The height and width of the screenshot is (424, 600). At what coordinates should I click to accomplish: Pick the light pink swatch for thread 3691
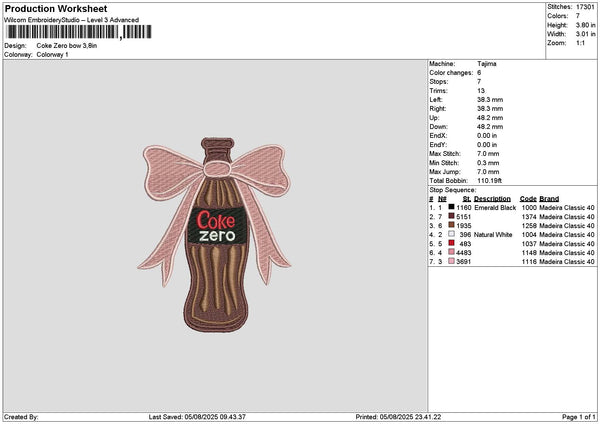click(452, 261)
